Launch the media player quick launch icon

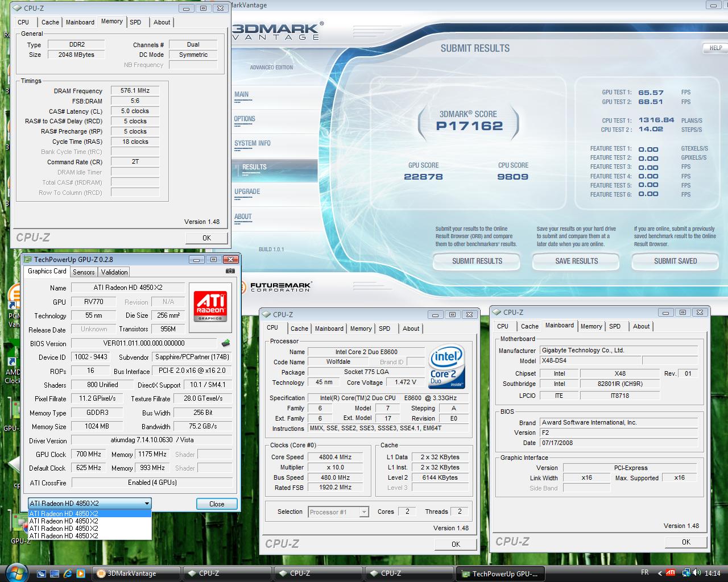coord(80,573)
